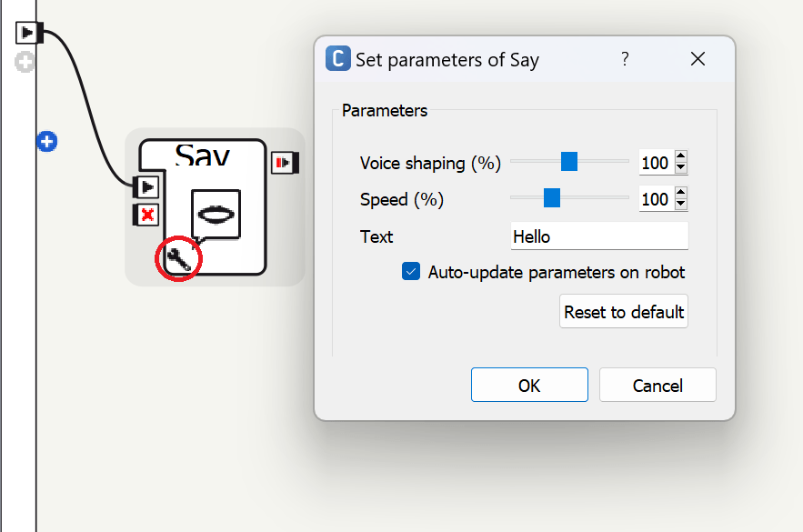Click the Say box onStopped output
The width and height of the screenshot is (803, 532).
tap(286, 163)
